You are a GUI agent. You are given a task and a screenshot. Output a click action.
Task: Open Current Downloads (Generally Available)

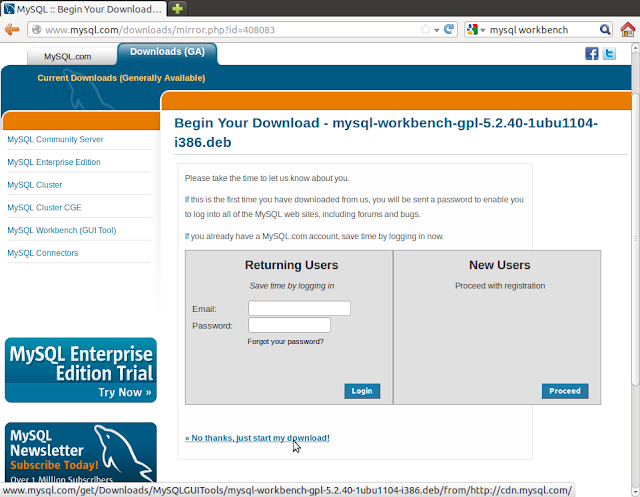click(x=121, y=78)
